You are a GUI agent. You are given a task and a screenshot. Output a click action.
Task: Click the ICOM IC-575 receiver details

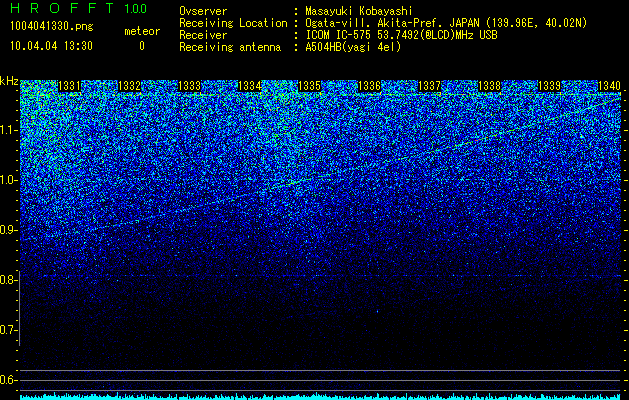coord(401,35)
